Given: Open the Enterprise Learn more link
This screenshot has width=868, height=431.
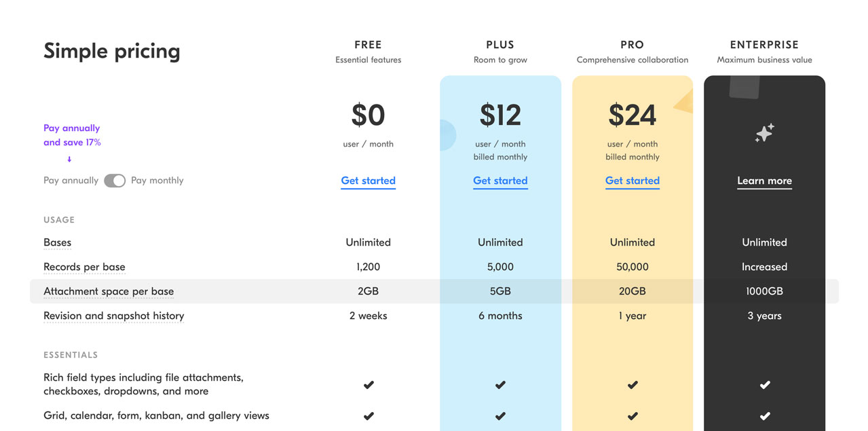Looking at the screenshot, I should pos(764,181).
